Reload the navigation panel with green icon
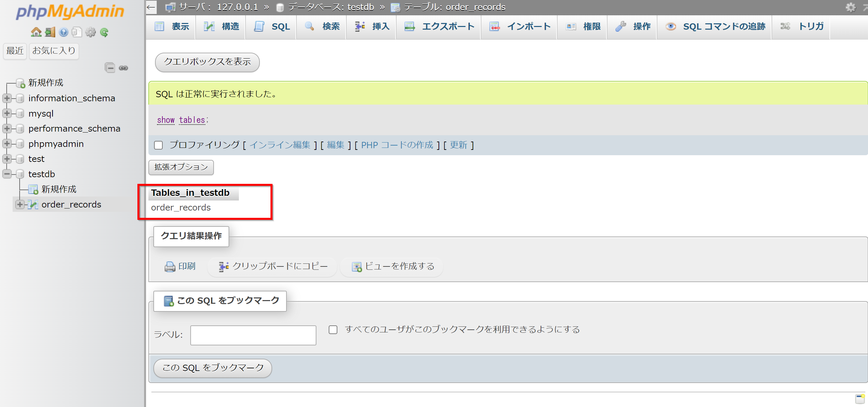The width and height of the screenshot is (868, 407). point(104,32)
